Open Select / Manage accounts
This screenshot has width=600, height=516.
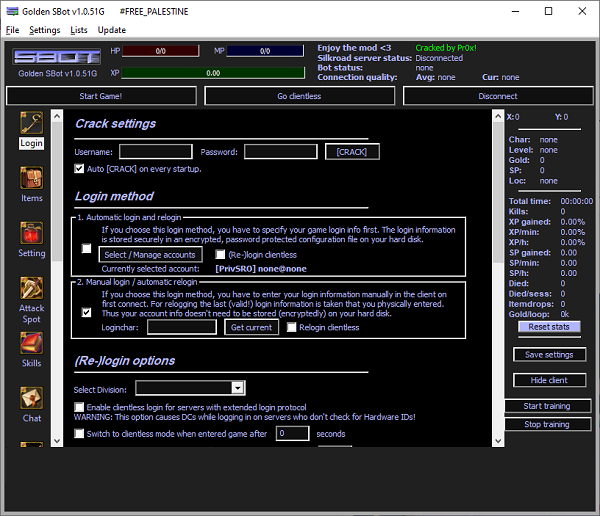coord(150,255)
